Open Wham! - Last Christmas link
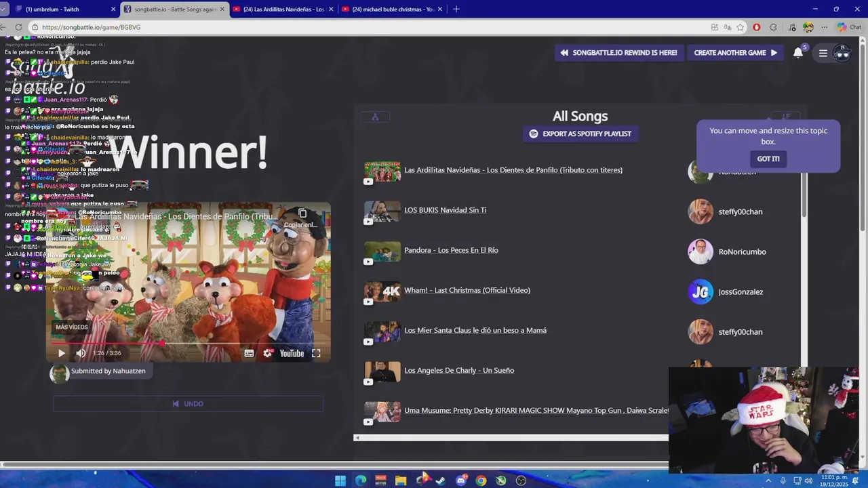 [x=467, y=290]
